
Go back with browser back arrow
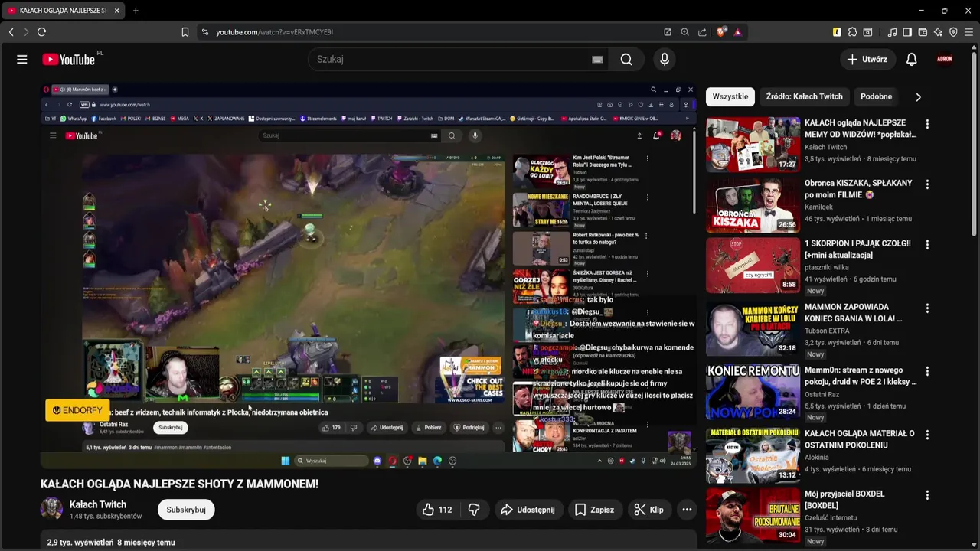(x=11, y=32)
